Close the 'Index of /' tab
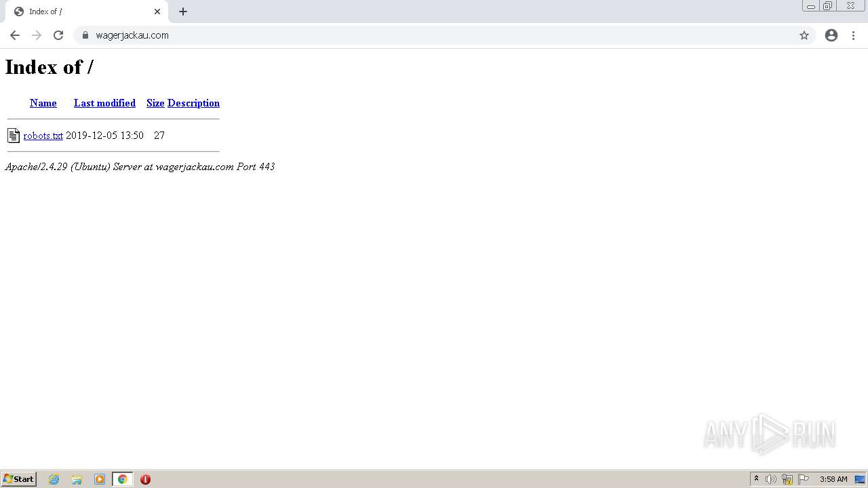Screen dimensions: 868x488 [x=157, y=12]
